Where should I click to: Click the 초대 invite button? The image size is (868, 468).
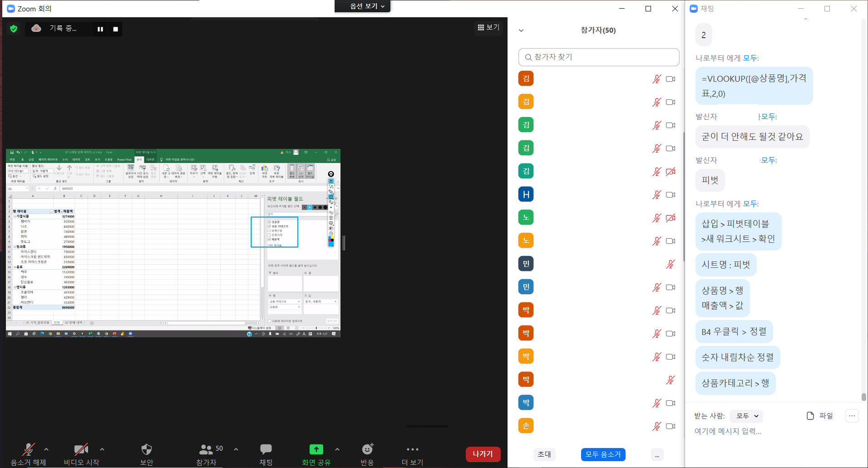click(544, 454)
